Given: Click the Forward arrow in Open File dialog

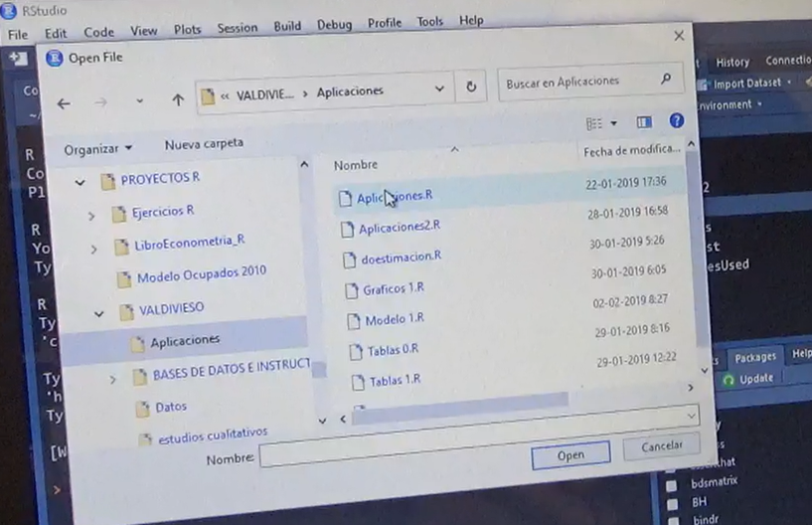Looking at the screenshot, I should point(101,102).
